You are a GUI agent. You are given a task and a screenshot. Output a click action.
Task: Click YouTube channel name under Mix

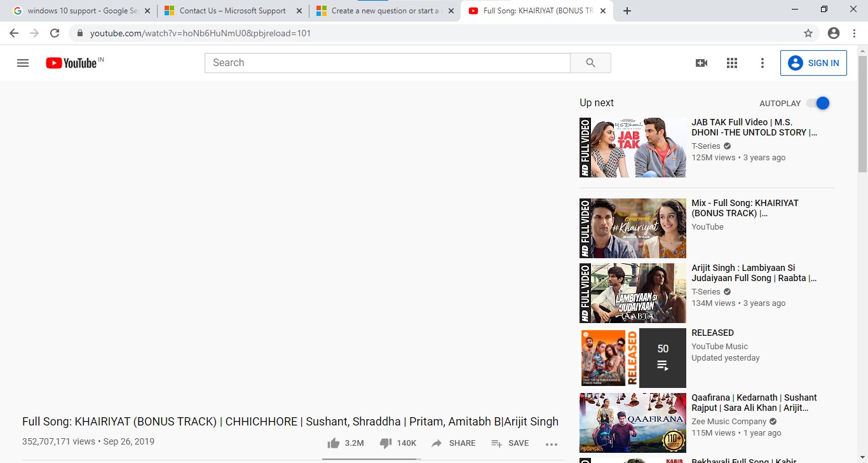(x=707, y=227)
